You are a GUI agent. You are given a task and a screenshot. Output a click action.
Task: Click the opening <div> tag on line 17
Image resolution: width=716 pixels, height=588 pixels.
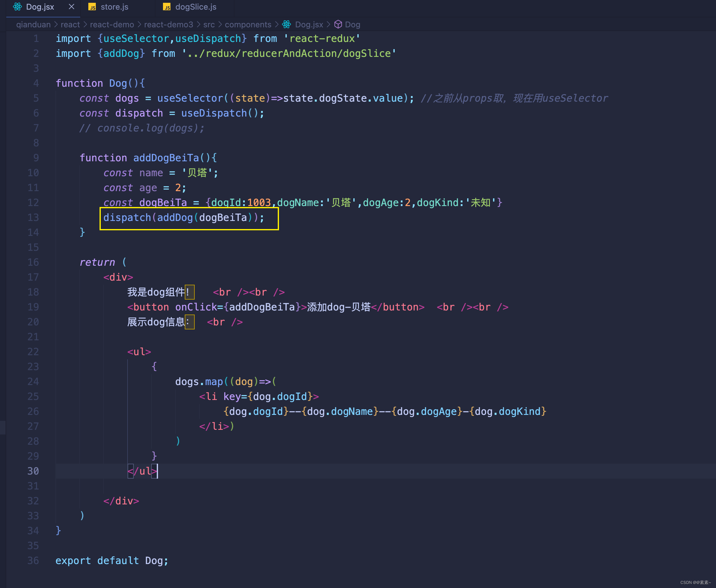118,277
